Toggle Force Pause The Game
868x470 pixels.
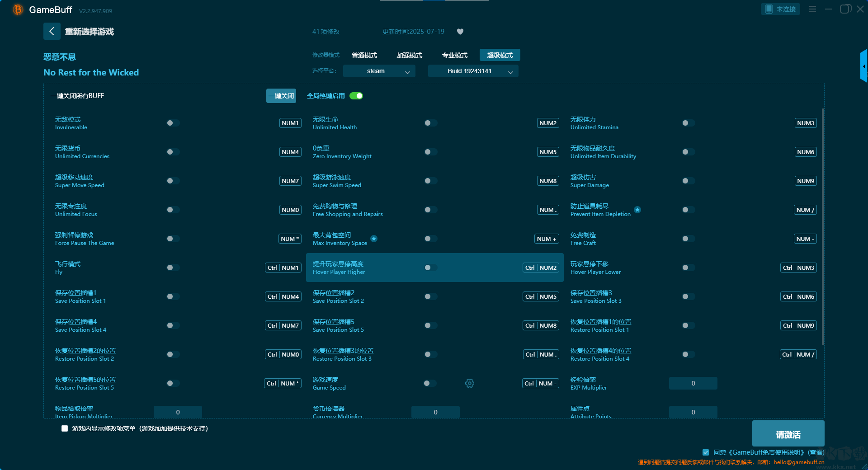[173, 239]
